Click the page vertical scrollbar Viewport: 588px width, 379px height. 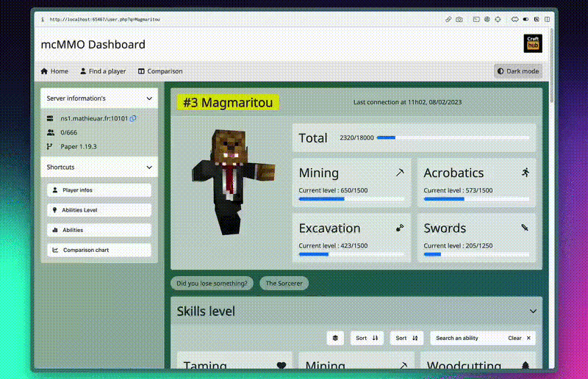point(551,66)
